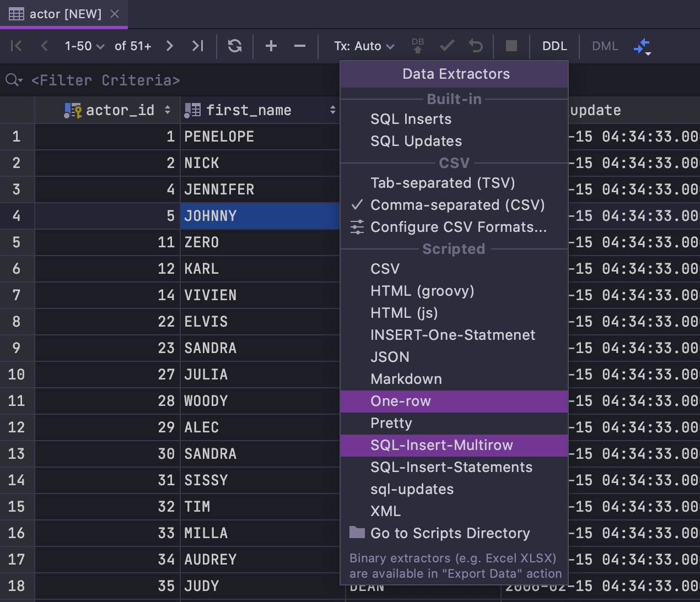Click the DDL button

tap(554, 46)
